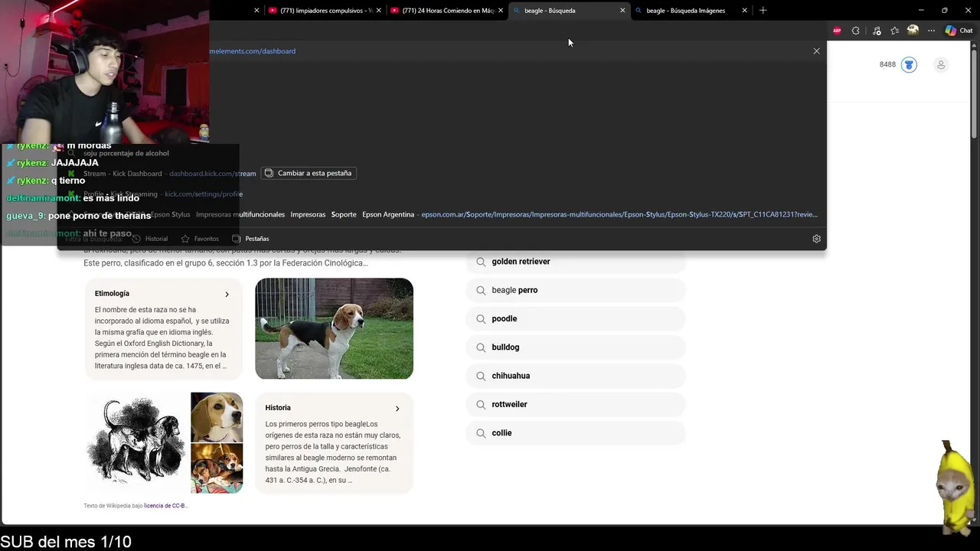Follow the licencia de CC-B link

pyautogui.click(x=165, y=506)
